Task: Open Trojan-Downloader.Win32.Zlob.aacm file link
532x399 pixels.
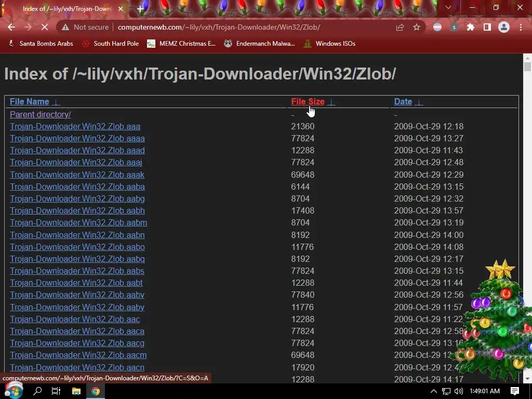Action: click(78, 355)
